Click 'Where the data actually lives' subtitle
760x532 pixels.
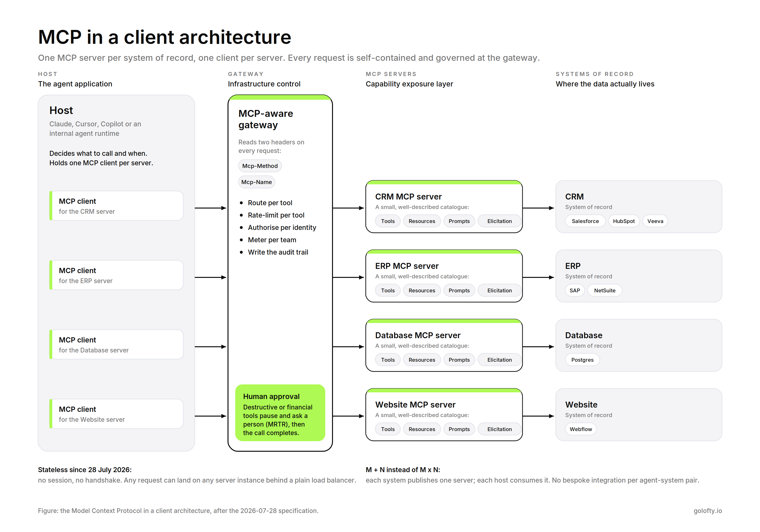(605, 84)
